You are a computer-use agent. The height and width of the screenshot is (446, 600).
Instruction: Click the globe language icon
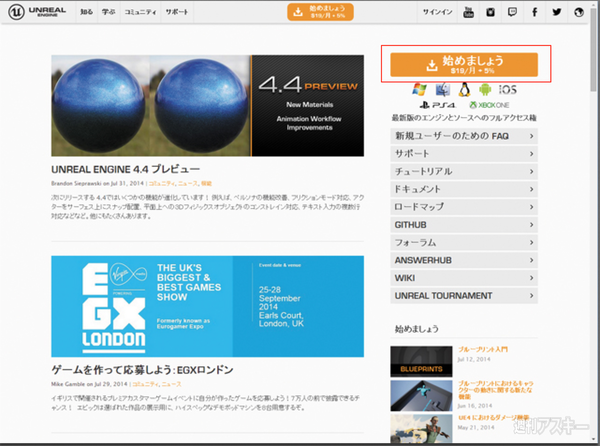(579, 12)
